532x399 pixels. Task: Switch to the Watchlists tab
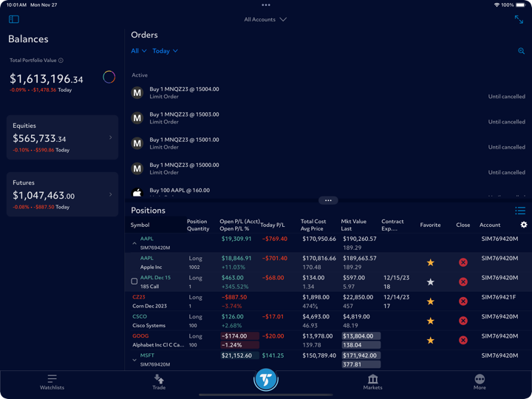coord(52,381)
